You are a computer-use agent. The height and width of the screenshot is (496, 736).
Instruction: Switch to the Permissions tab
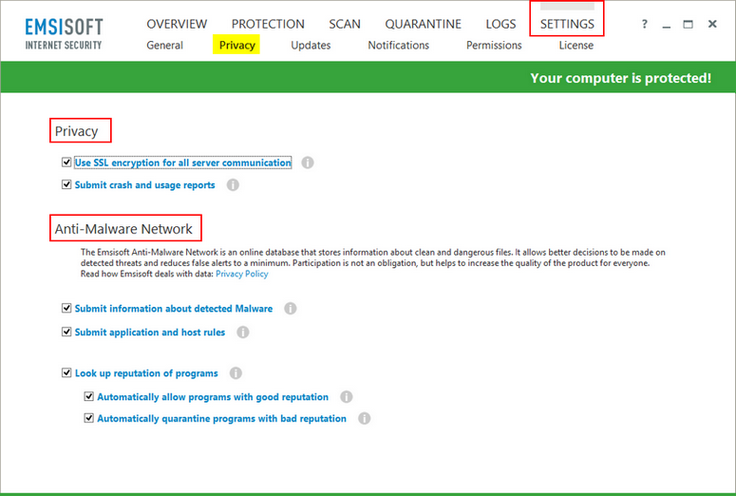tap(494, 45)
